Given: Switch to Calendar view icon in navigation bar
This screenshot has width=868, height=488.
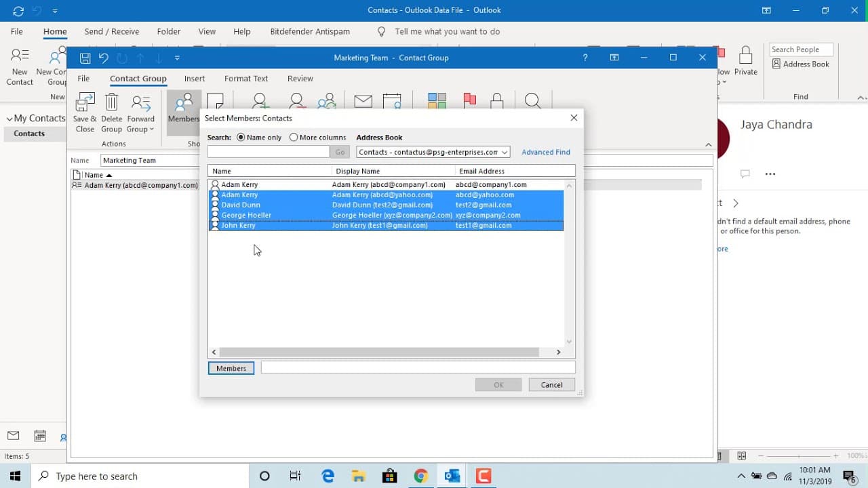Looking at the screenshot, I should [x=40, y=436].
